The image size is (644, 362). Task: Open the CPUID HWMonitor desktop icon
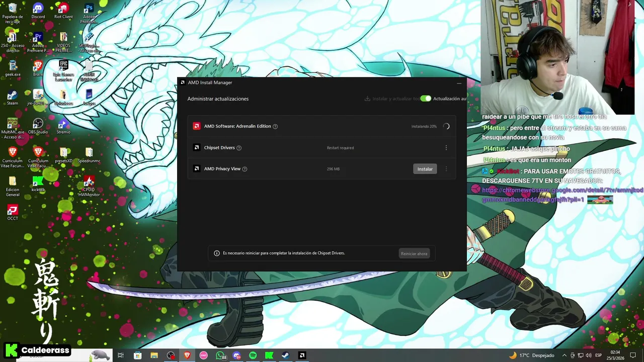tap(89, 186)
